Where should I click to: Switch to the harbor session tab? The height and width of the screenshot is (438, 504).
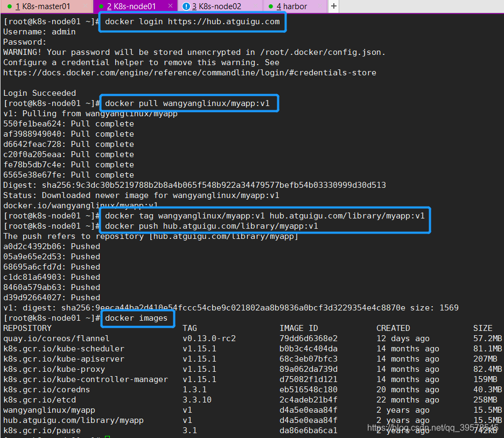tap(295, 6)
